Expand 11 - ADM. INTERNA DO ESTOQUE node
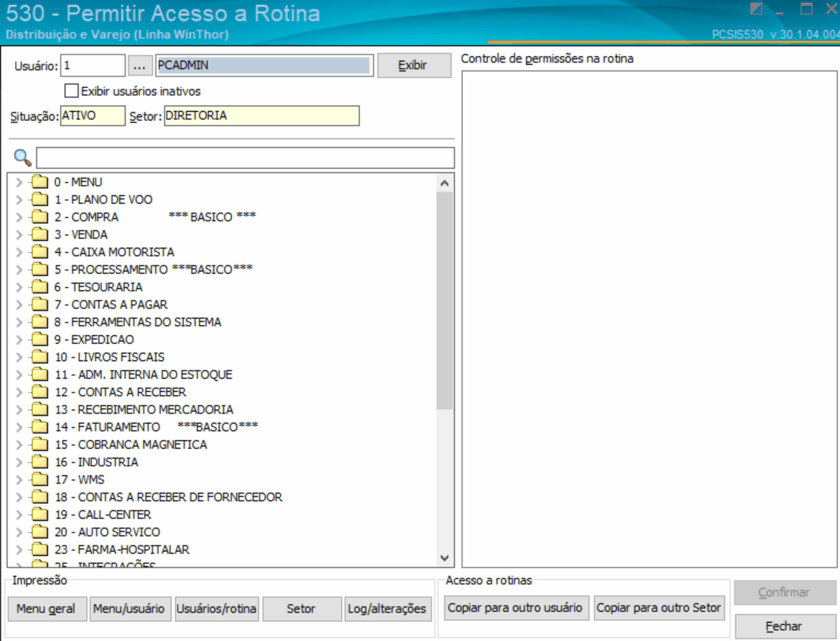This screenshot has height=641, width=840. [x=19, y=375]
